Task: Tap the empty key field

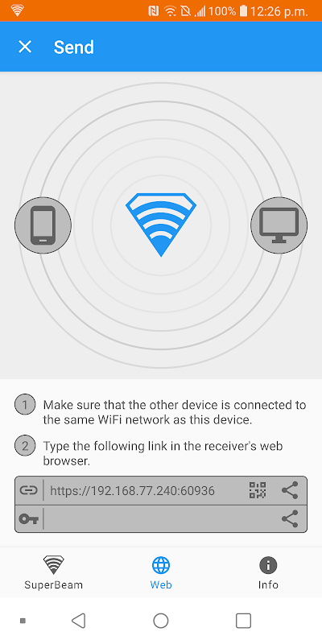Action: (x=162, y=519)
